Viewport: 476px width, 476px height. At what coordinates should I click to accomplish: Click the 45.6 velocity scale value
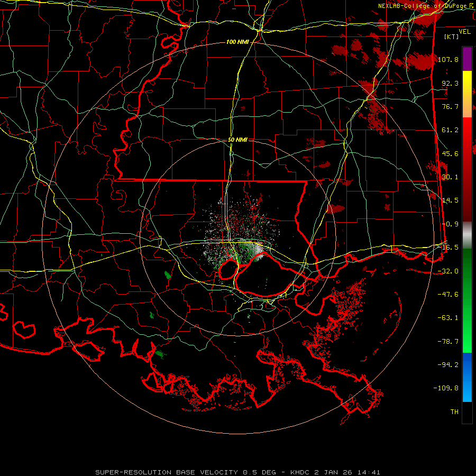tap(450, 153)
